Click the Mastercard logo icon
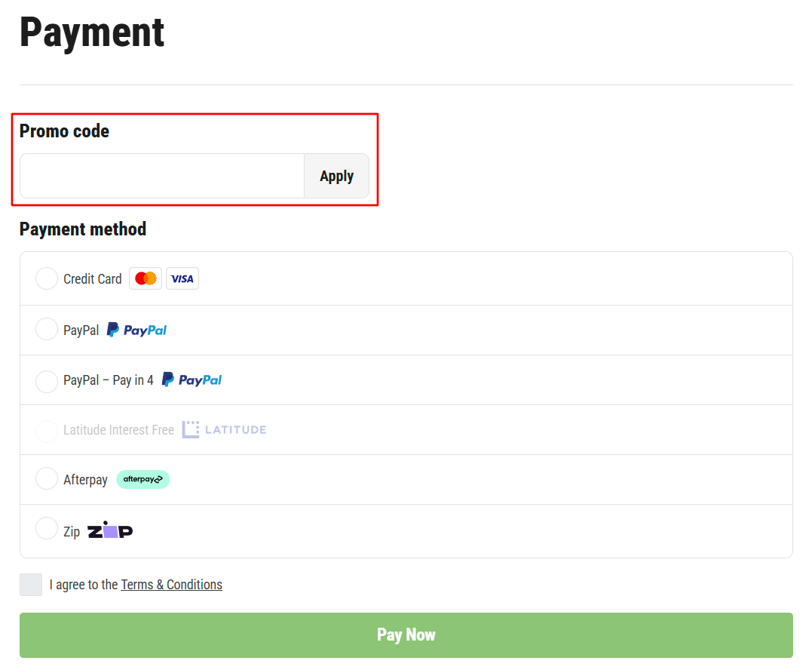 (146, 278)
